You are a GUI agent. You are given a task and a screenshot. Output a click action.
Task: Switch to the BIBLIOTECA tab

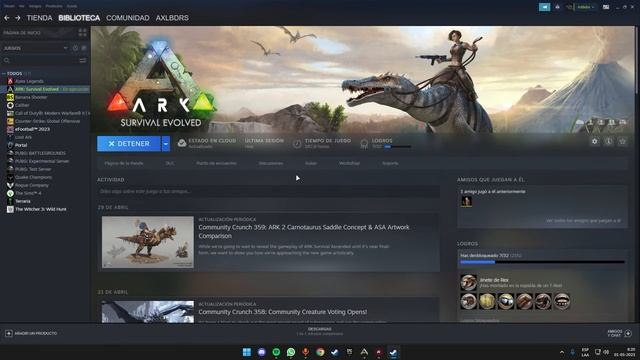click(79, 18)
